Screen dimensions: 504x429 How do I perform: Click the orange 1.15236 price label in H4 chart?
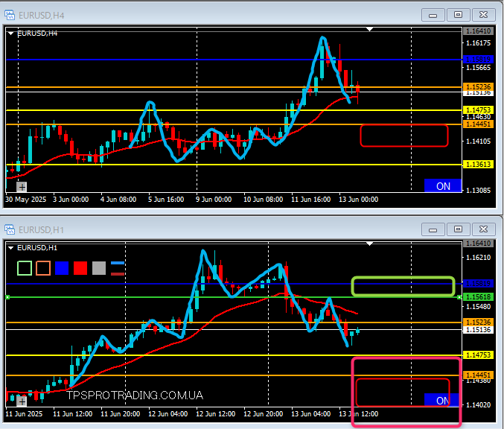(478, 87)
